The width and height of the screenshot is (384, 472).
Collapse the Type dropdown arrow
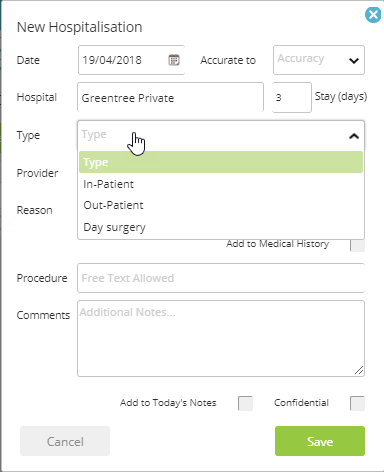pos(354,136)
